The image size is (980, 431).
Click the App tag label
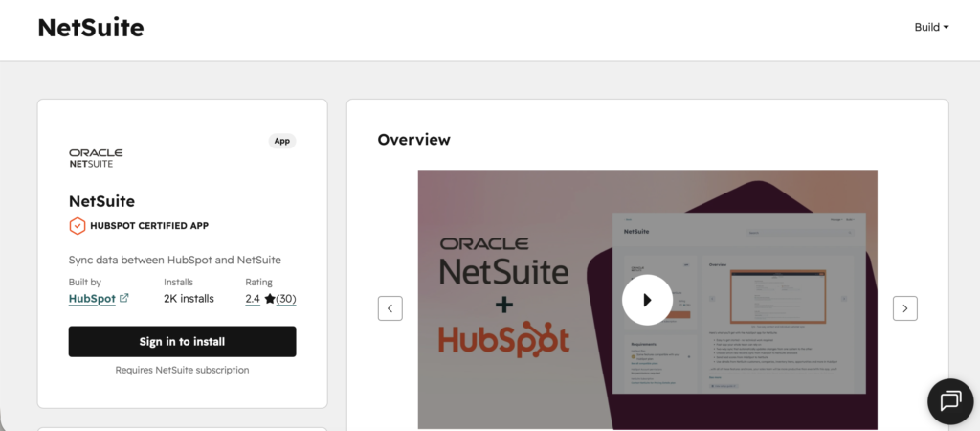coord(282,141)
